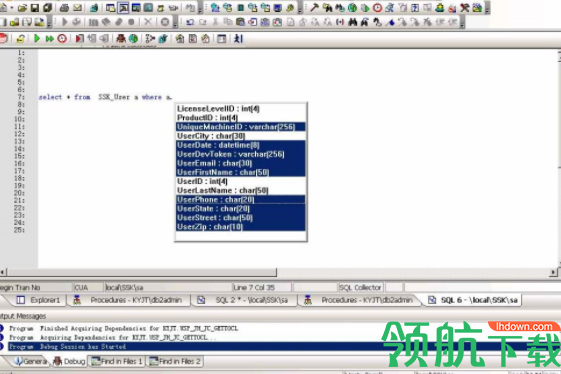Open the Find in Files 1 tab
This screenshot has width=561, height=374.
(x=117, y=361)
